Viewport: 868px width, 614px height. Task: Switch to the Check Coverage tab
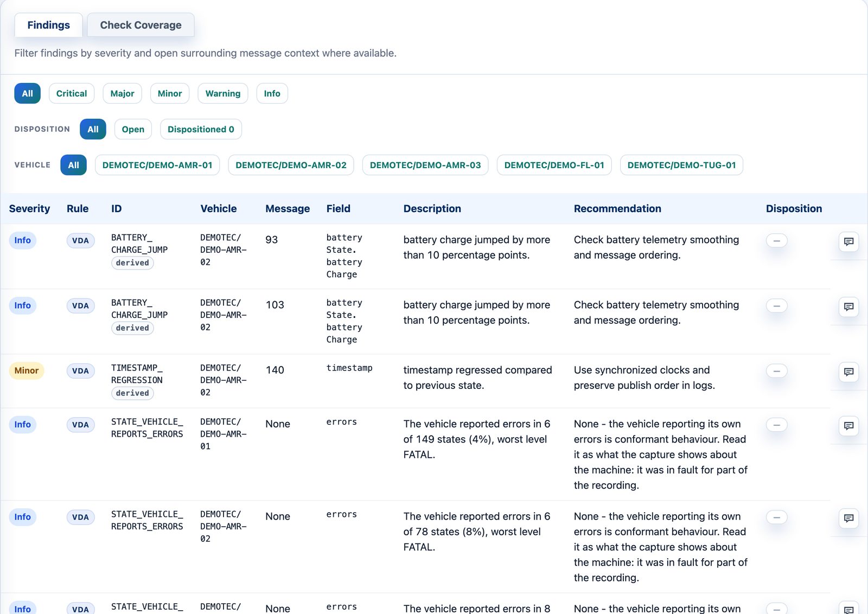click(x=141, y=25)
